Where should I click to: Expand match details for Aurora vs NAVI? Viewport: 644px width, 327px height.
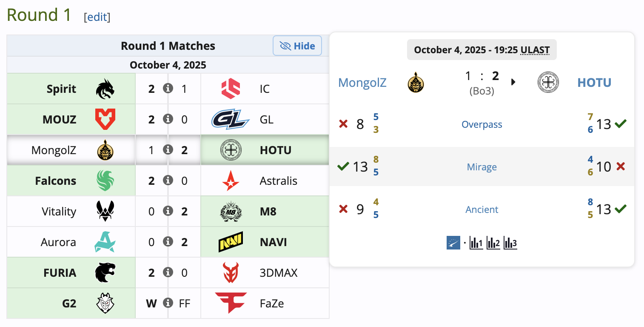[168, 242]
